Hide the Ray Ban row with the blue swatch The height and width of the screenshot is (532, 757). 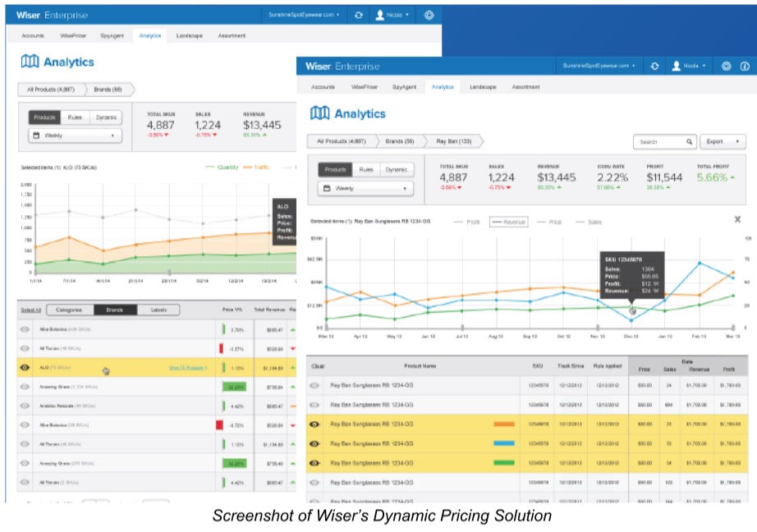point(314,443)
